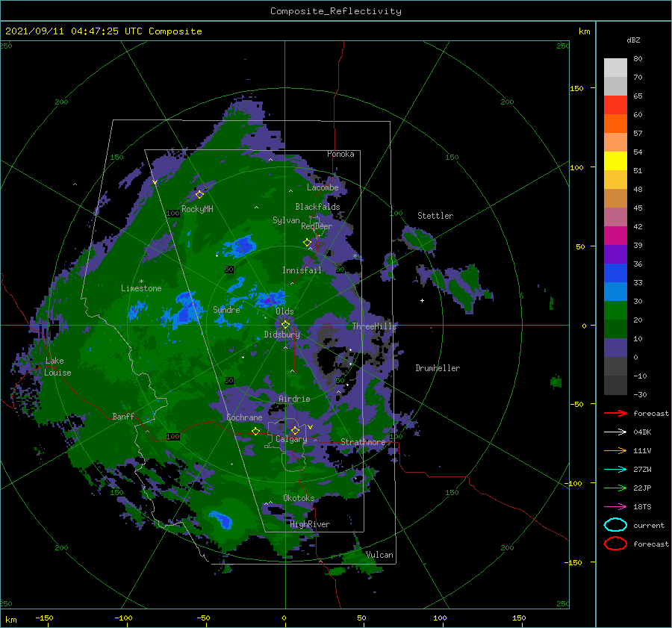Click the Lake Louise label
Image resolution: width=672 pixels, height=628 pixels.
pyautogui.click(x=57, y=367)
